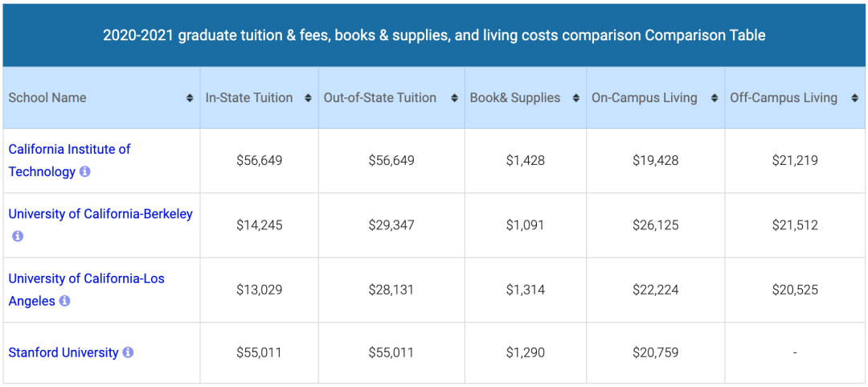Visit the Stanford University link
This screenshot has height=387, width=868.
tap(63, 352)
